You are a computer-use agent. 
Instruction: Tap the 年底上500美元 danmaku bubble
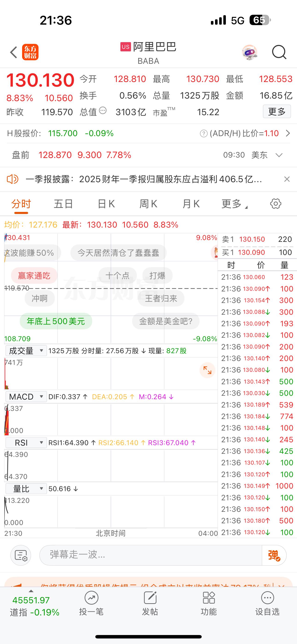(56, 321)
